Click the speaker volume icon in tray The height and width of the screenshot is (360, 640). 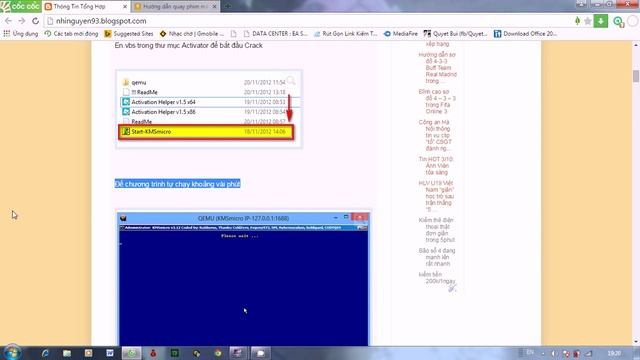553,353
